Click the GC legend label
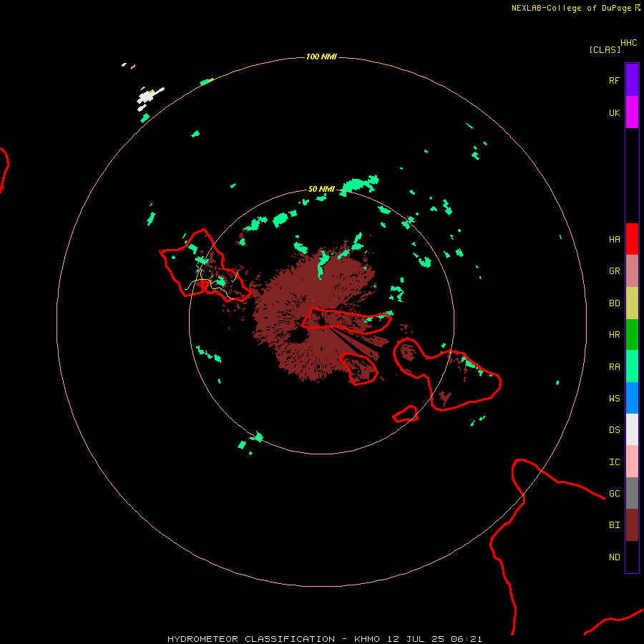The height and width of the screenshot is (644, 644). coord(614,494)
